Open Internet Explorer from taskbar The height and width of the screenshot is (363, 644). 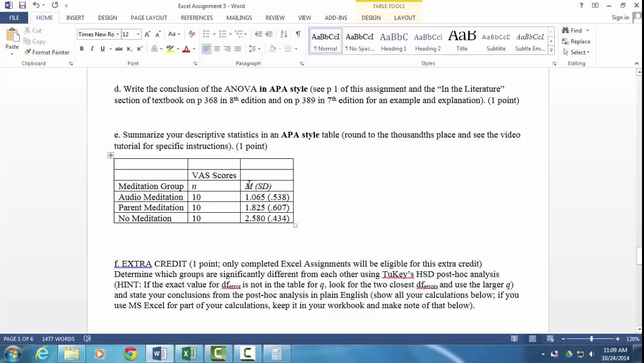[42, 354]
